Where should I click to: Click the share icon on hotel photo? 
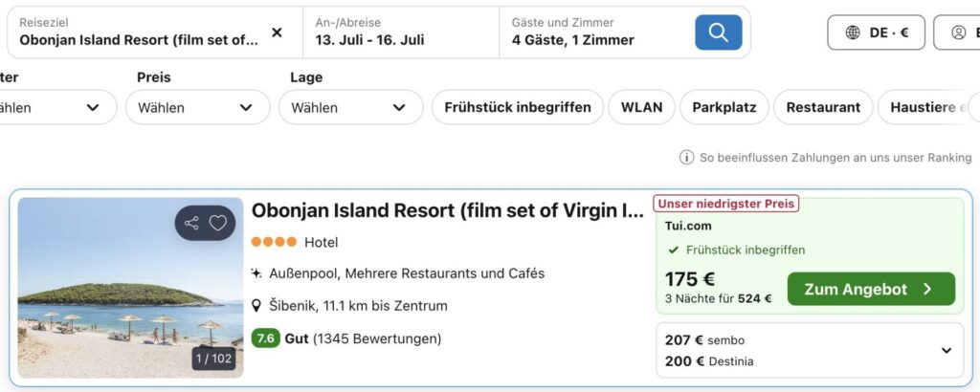coord(192,223)
